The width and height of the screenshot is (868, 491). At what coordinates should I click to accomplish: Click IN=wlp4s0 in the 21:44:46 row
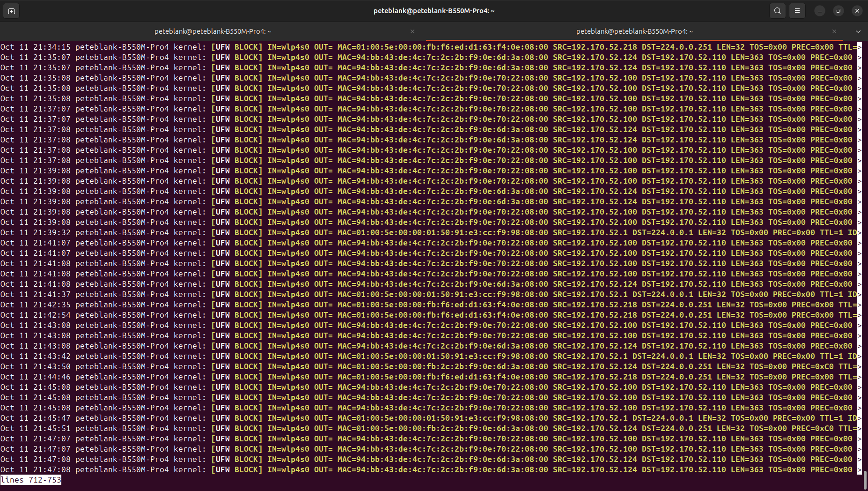coord(288,377)
